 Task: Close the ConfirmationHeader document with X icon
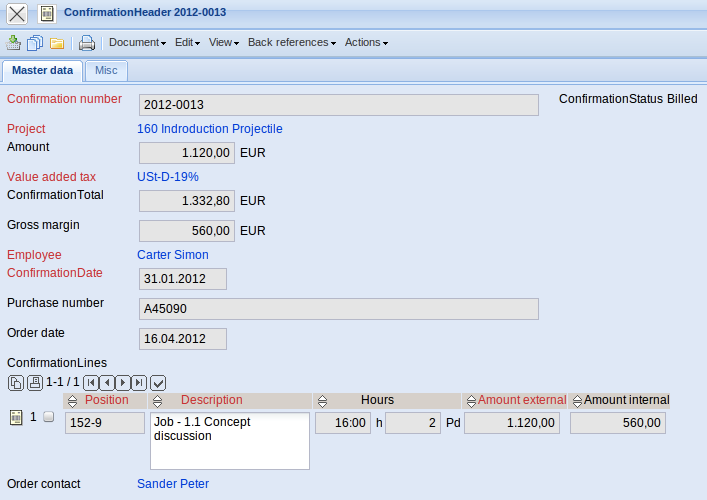click(x=17, y=14)
